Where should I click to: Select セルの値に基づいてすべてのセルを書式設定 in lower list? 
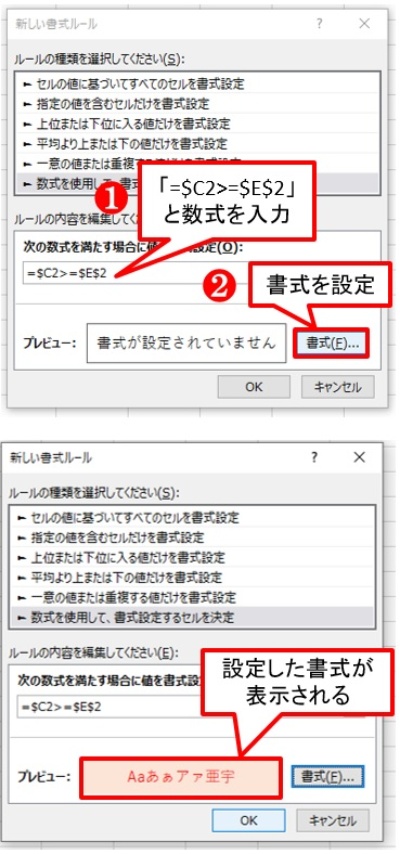pos(192,517)
